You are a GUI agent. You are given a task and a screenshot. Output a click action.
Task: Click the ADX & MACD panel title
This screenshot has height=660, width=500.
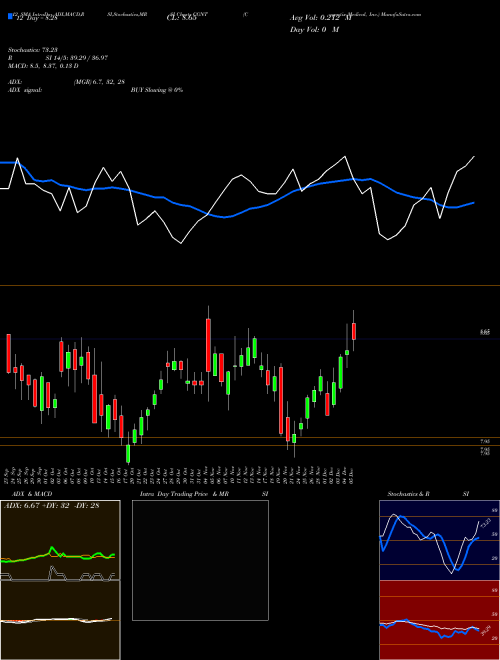(32, 494)
